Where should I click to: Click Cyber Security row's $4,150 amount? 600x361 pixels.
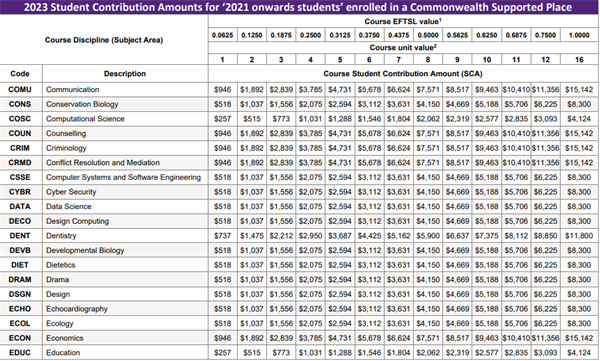428,192
